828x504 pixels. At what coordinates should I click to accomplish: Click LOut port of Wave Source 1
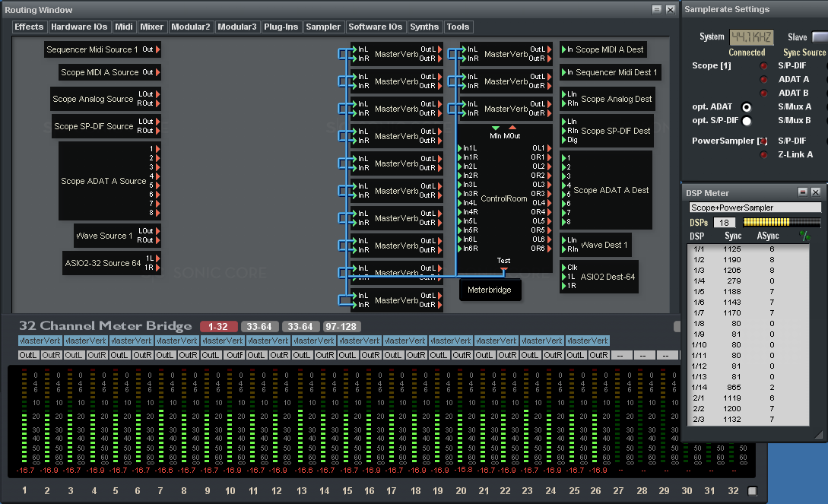[x=157, y=230]
